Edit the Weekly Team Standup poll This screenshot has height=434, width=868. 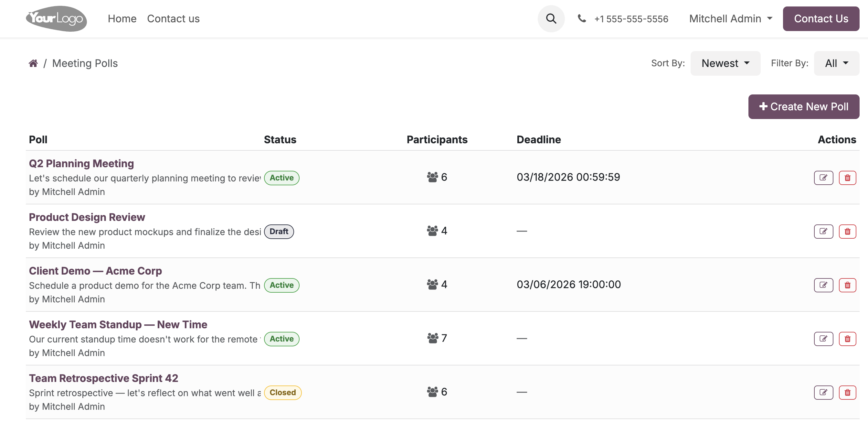coord(823,339)
